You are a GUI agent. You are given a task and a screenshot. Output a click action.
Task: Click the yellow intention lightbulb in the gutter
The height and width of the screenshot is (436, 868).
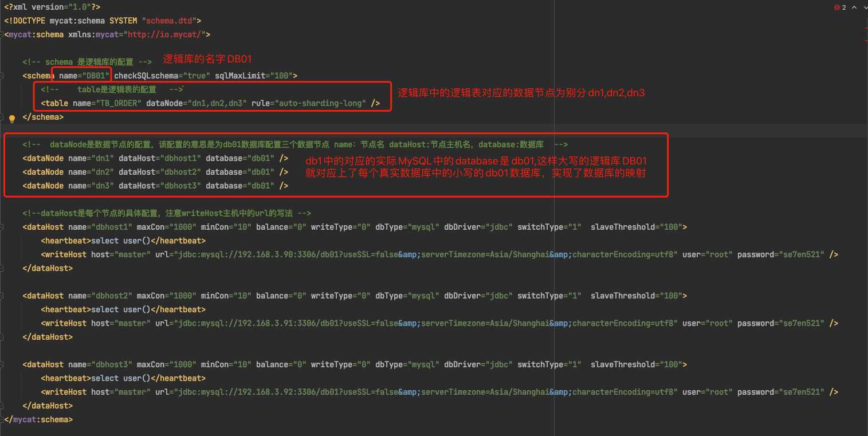[x=11, y=119]
